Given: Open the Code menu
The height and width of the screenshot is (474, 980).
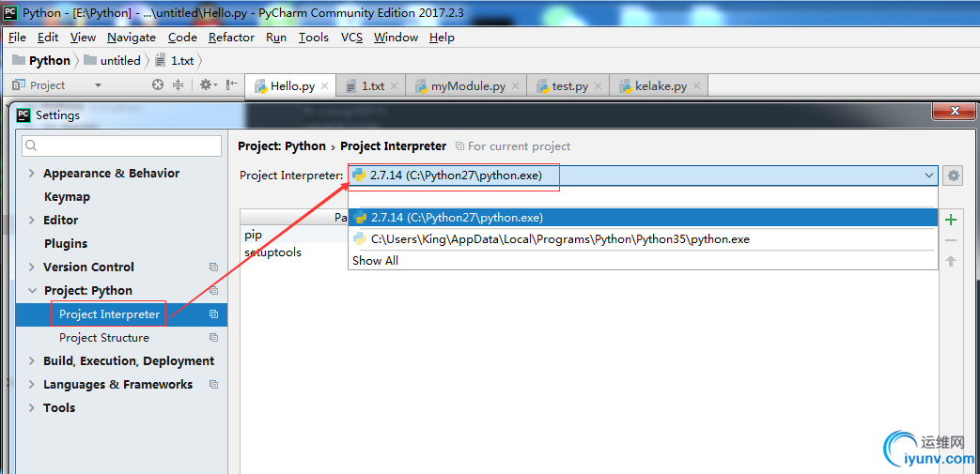Looking at the screenshot, I should (182, 38).
